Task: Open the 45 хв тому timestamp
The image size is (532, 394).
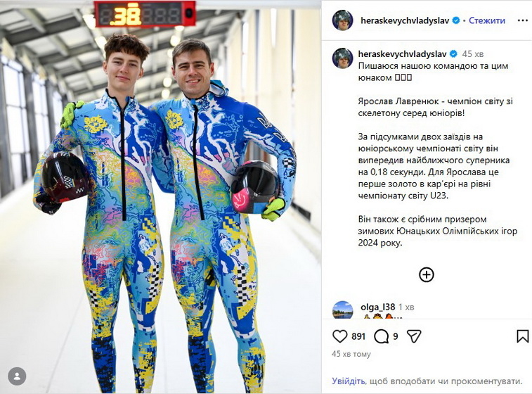Action: click(351, 354)
